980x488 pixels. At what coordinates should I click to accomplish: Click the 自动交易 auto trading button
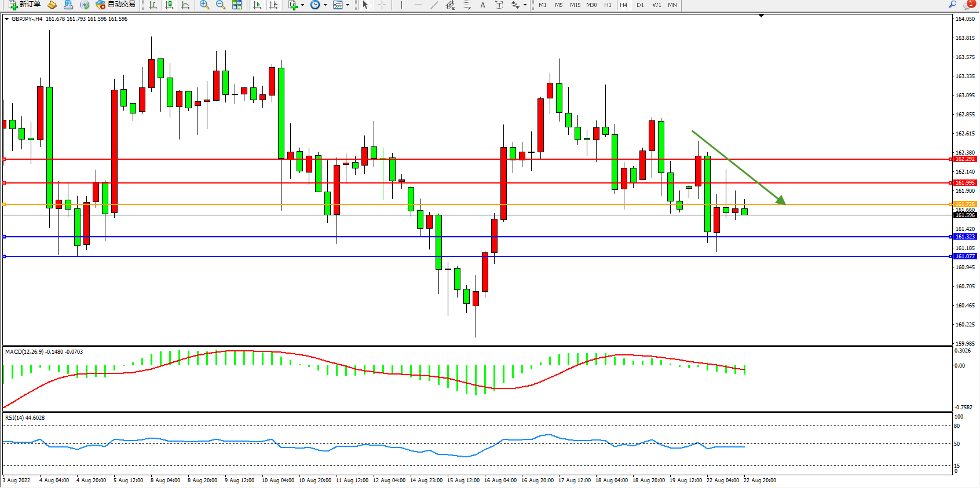click(x=115, y=5)
